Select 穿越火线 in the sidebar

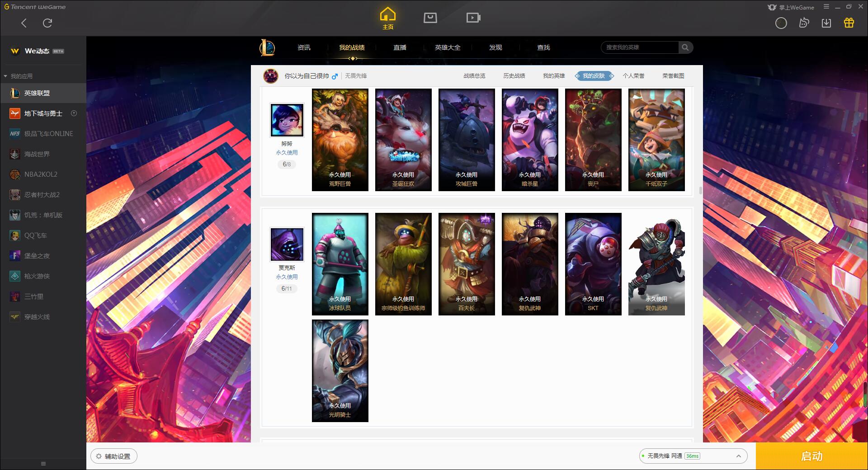click(x=43, y=317)
